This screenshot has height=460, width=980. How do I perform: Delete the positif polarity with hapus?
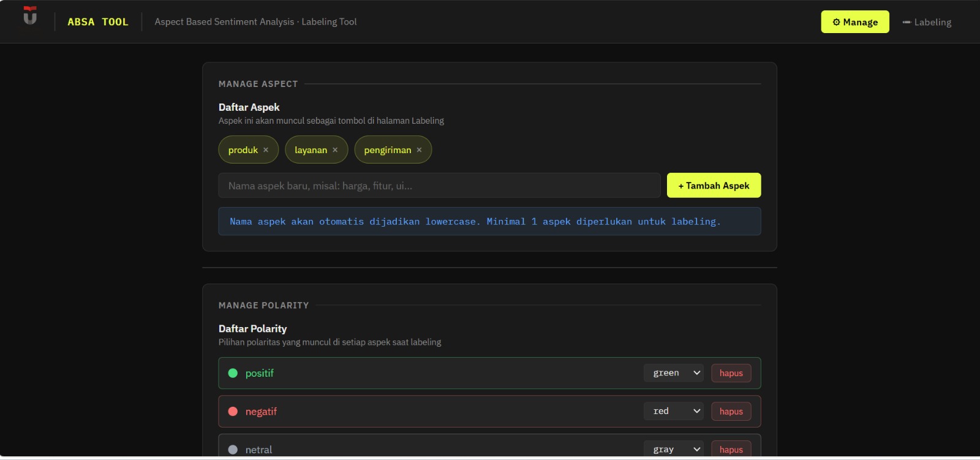pos(731,373)
